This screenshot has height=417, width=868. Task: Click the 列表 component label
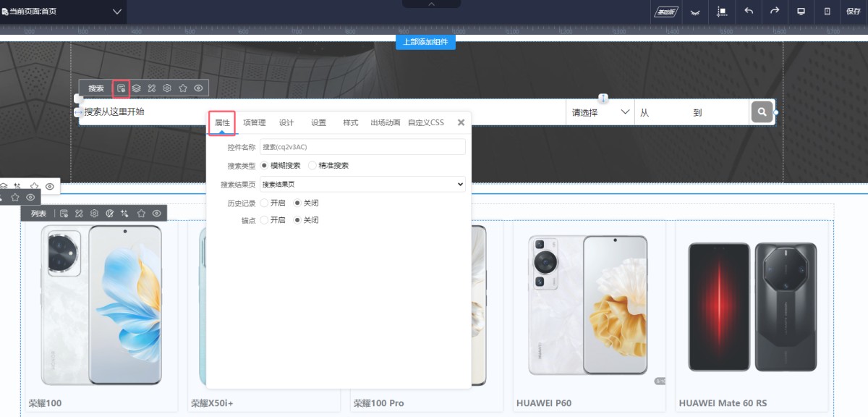click(38, 214)
